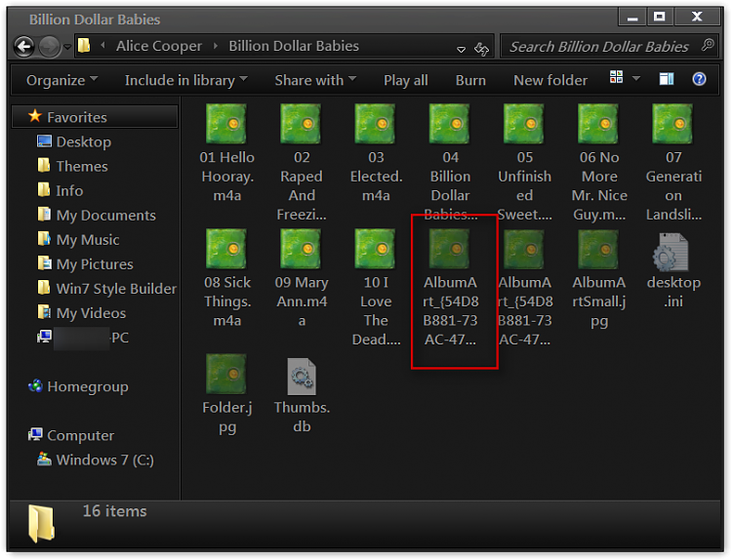Expand the arrow after Alice Cooper breadcrumb

tap(216, 46)
